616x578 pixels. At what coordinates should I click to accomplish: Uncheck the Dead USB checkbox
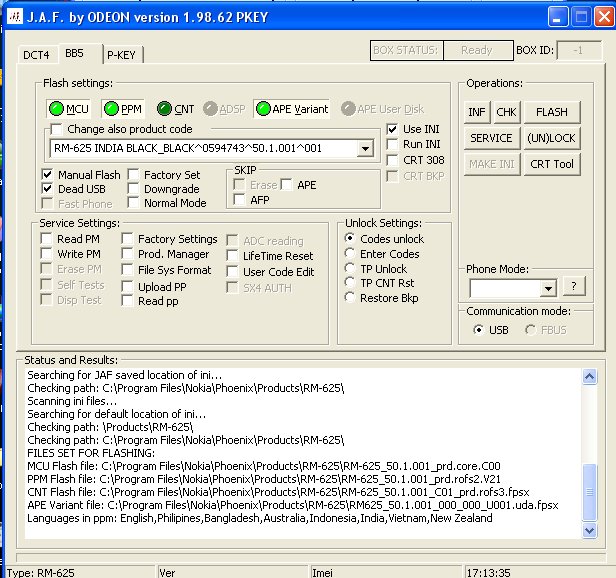(47, 189)
